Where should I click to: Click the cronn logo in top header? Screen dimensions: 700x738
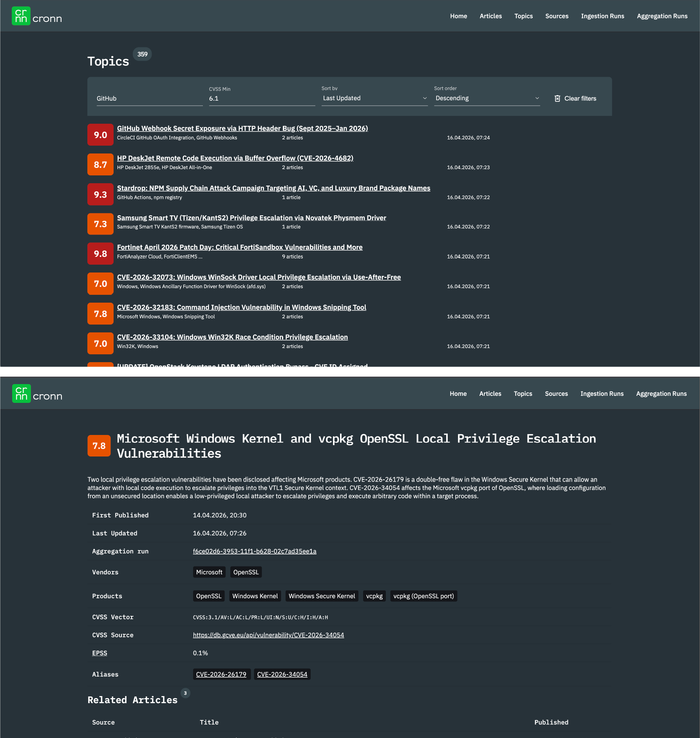point(37,16)
